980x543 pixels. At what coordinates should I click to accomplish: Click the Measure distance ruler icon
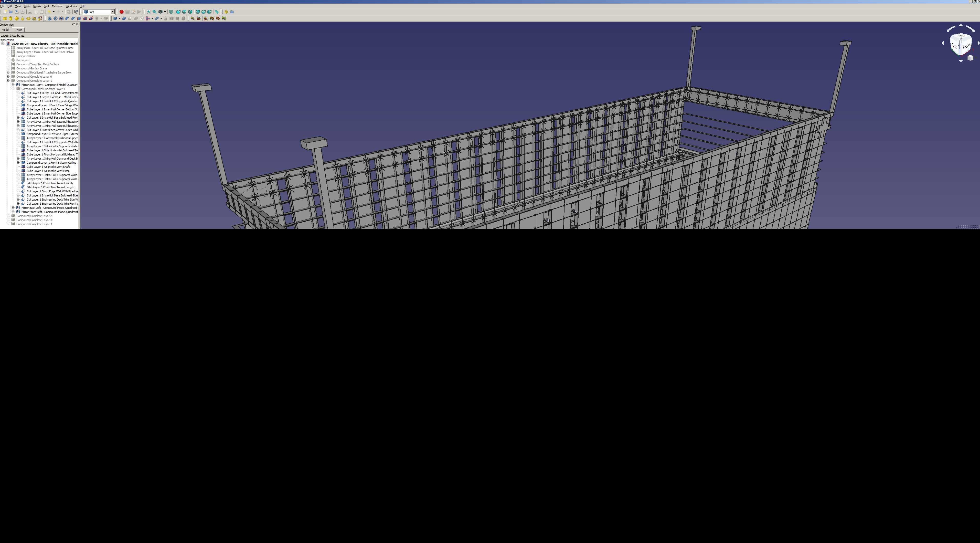(x=217, y=12)
